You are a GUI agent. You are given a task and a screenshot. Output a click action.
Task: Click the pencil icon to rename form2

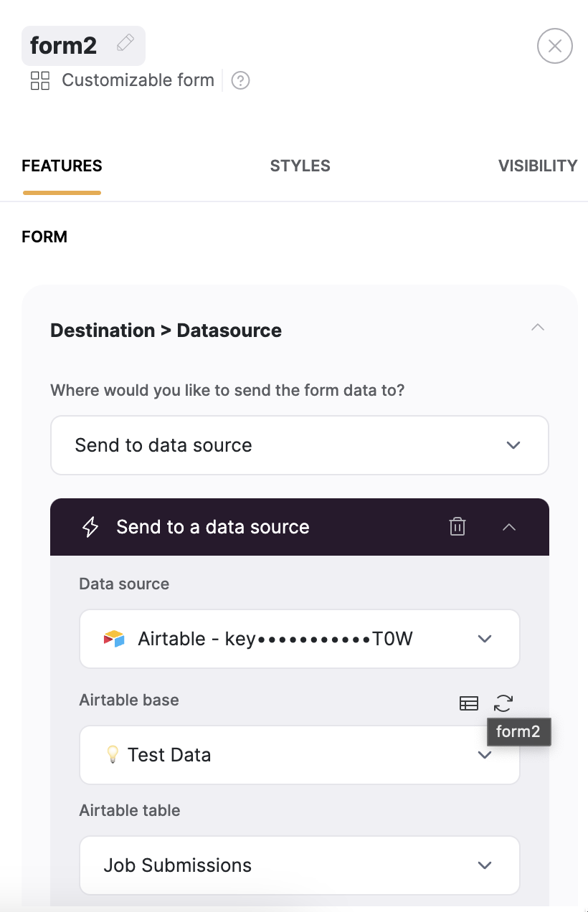point(125,43)
